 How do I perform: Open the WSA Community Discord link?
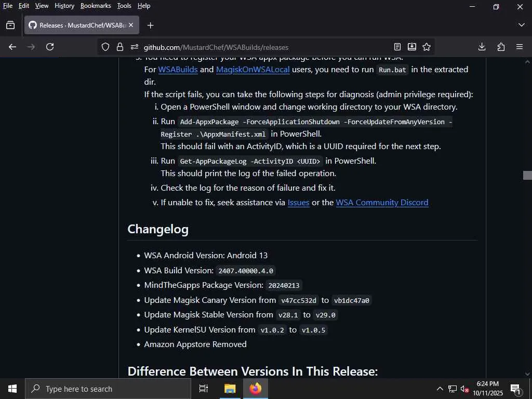[x=382, y=203]
